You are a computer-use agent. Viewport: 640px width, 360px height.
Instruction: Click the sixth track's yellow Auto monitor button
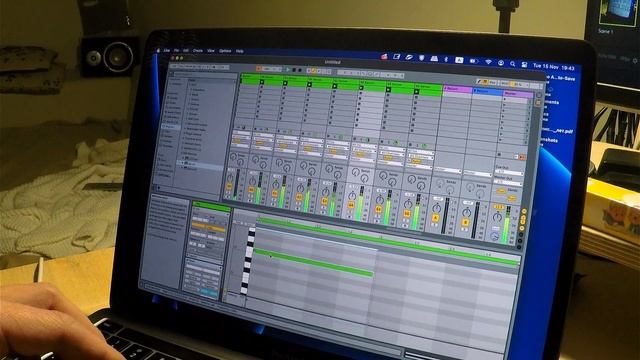pos(360,155)
